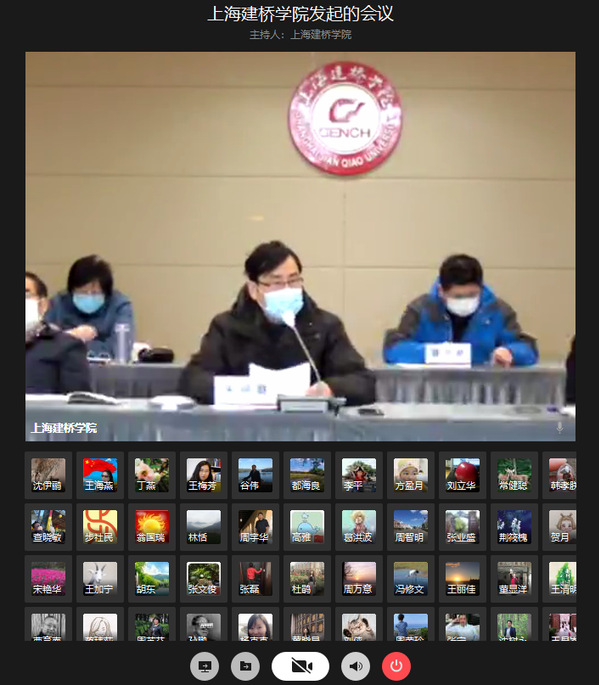Click participant avatar 刘立华
Image resolution: width=599 pixels, height=685 pixels.
462,475
